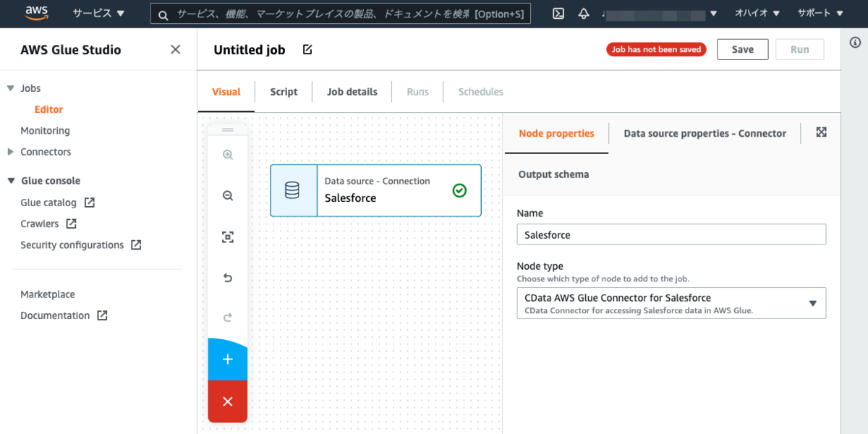Expand the properties panel to full screen
Screen dimensions: 868x434
821,132
